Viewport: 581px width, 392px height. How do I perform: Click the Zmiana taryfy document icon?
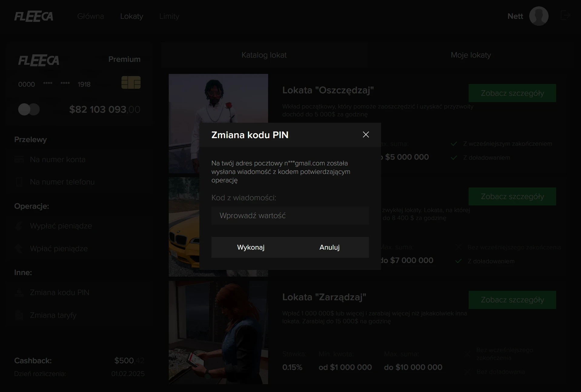(19, 315)
